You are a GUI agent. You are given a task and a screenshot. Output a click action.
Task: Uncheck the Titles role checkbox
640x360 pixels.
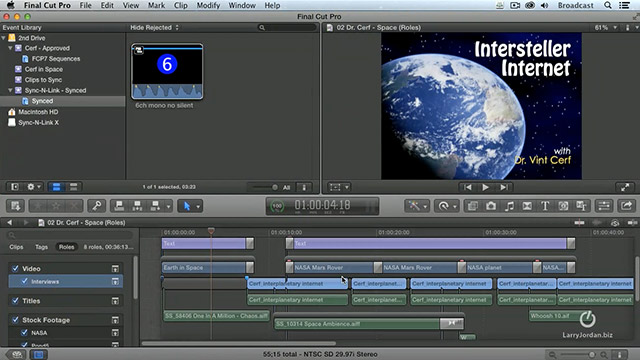[16, 301]
